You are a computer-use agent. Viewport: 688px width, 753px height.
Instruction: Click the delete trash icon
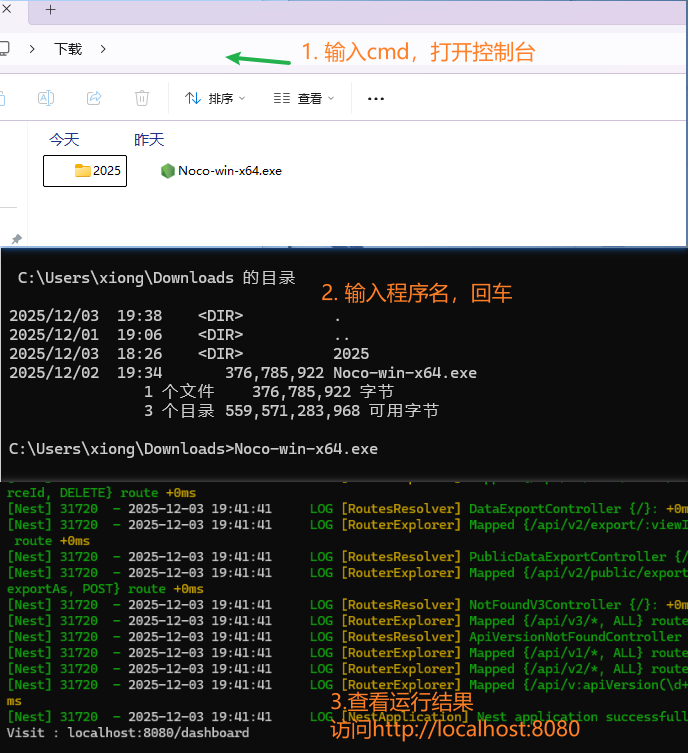(142, 98)
